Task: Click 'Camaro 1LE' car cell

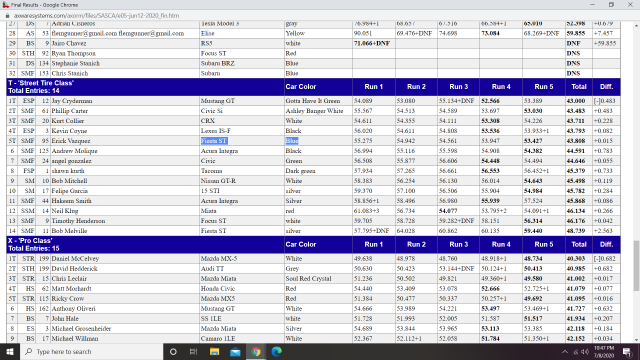Action: [218, 338]
